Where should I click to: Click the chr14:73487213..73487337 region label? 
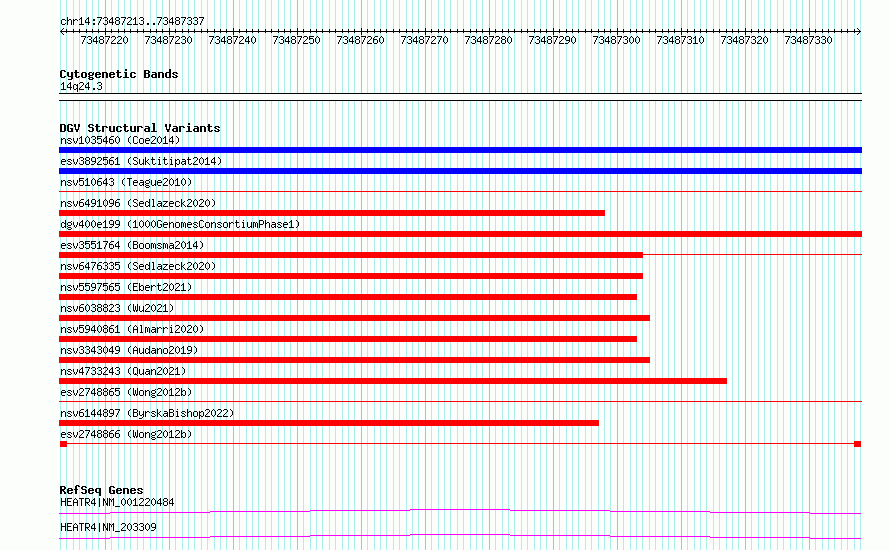pyautogui.click(x=132, y=22)
